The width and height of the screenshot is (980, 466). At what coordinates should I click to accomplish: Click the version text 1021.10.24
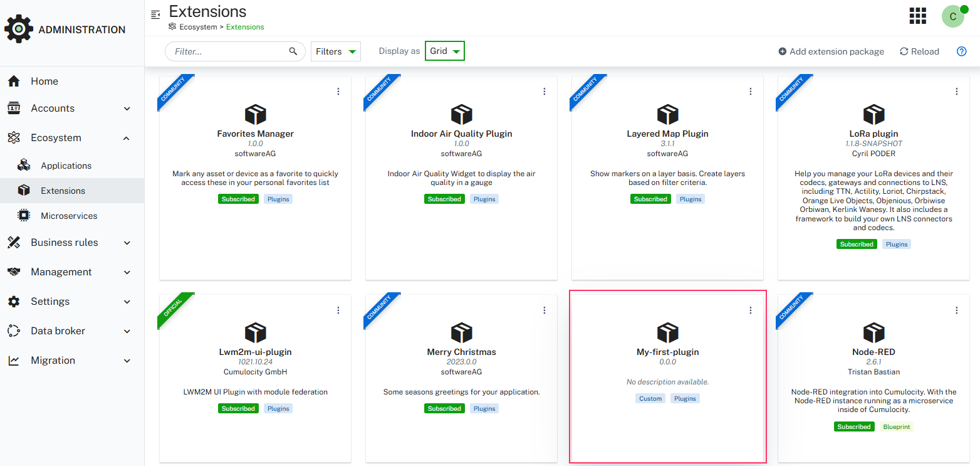(x=256, y=362)
